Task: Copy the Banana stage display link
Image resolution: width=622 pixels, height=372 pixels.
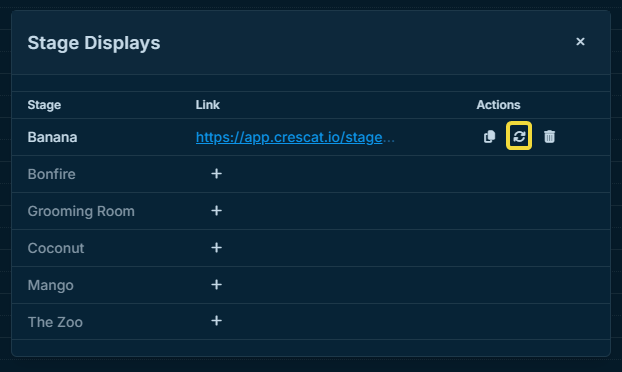Action: [490, 136]
